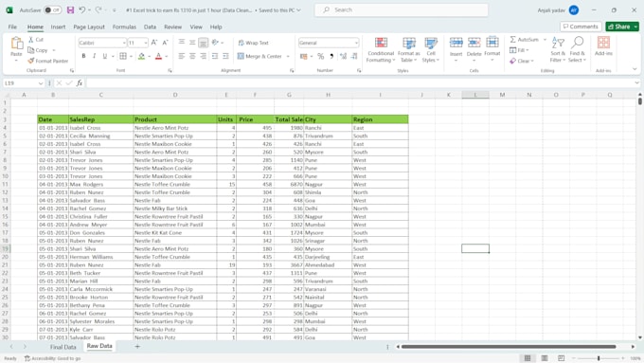Viewport: 644px width, 363px height.
Task: Click the horizontal scrollbar
Action: [509, 347]
